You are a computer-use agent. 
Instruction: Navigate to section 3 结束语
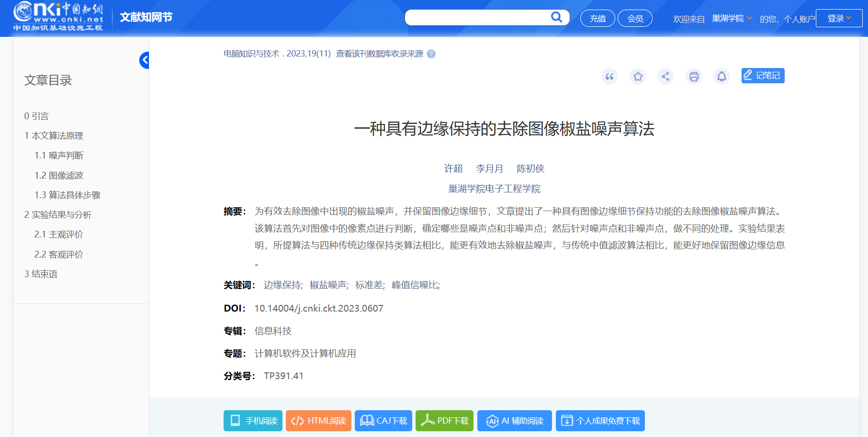tap(41, 274)
